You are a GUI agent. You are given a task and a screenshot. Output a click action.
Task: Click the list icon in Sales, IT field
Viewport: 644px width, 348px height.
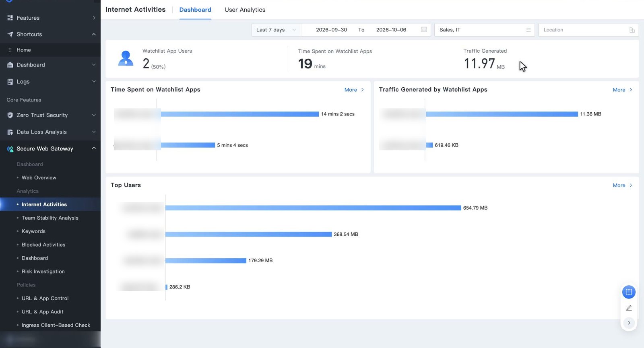[528, 30]
